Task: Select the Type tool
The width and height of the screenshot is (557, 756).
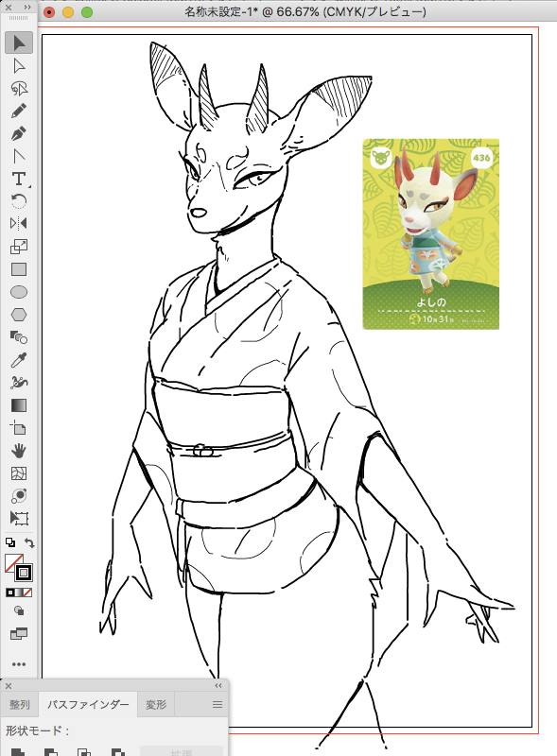Action: point(19,179)
